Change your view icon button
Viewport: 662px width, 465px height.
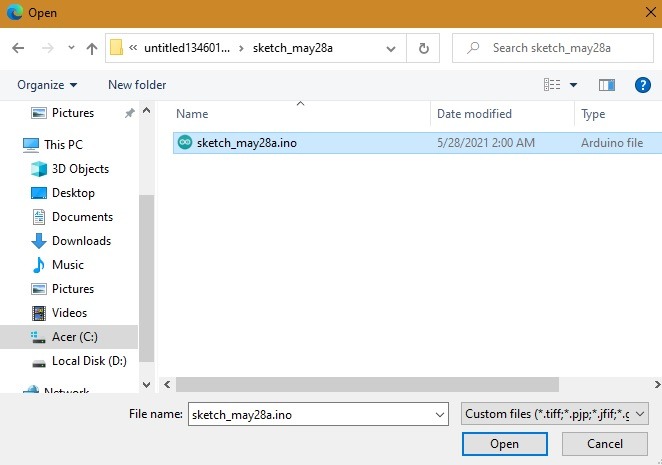click(x=552, y=85)
